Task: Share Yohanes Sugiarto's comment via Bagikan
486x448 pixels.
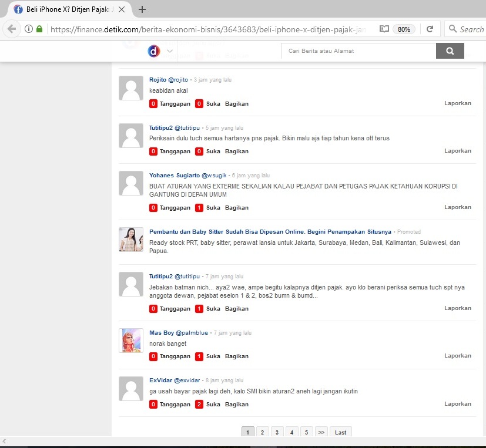Action: pos(236,208)
